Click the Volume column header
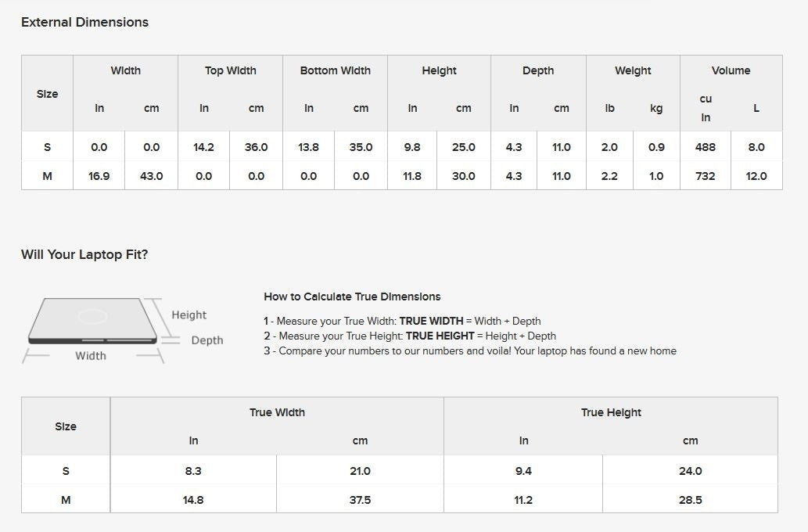This screenshot has width=808, height=532. coord(731,70)
